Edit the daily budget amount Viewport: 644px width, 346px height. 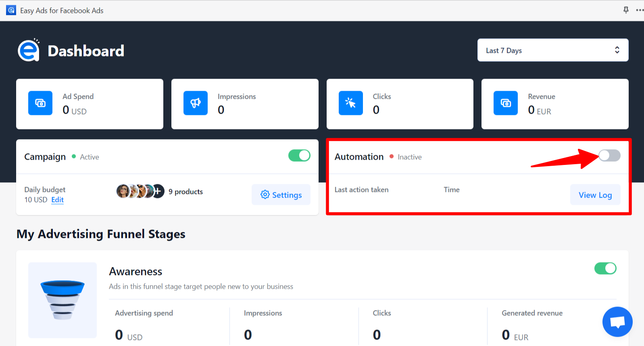[x=57, y=200]
